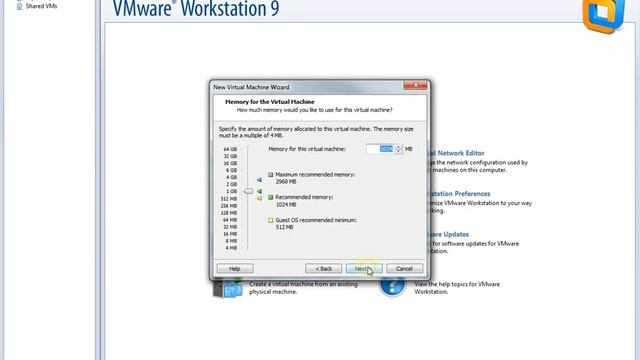Click the yellow guest OS minimum marker
This screenshot has height=360, width=640.
click(x=259, y=198)
